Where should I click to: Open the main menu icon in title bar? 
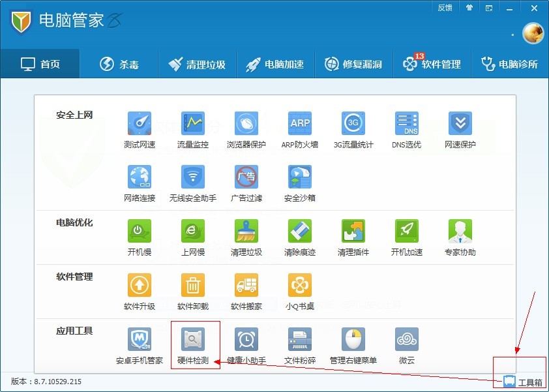[489, 8]
